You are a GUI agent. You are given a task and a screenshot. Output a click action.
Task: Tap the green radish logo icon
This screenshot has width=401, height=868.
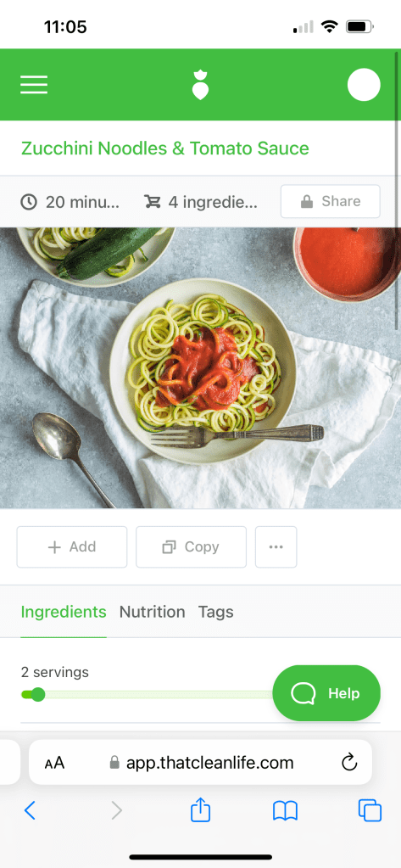[x=200, y=85]
